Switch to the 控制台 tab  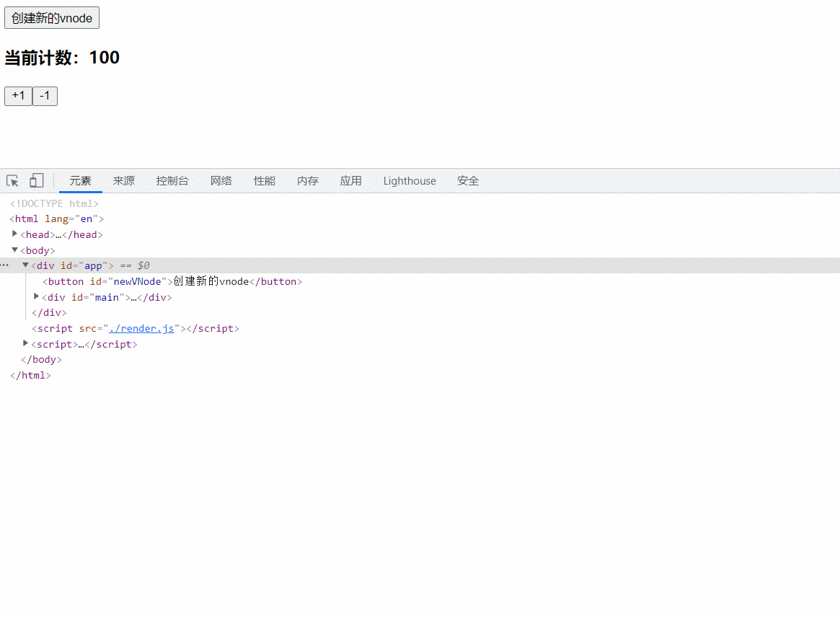coord(172,181)
